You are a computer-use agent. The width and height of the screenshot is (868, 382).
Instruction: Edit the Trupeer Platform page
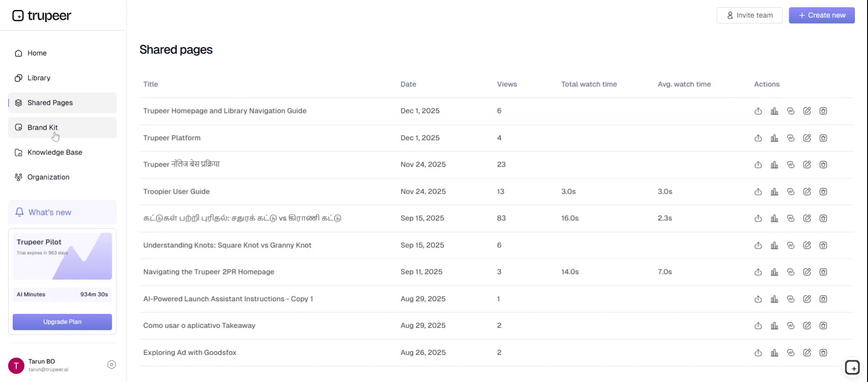[807, 138]
